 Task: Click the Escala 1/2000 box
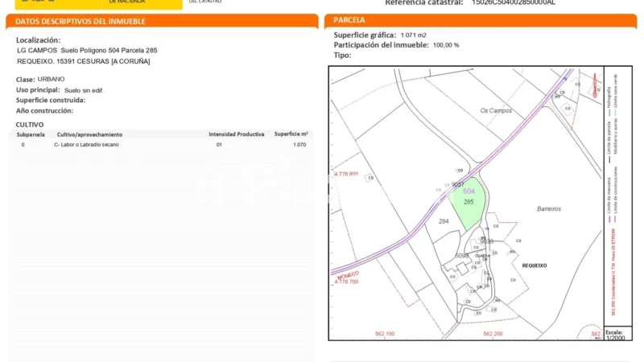point(617,334)
